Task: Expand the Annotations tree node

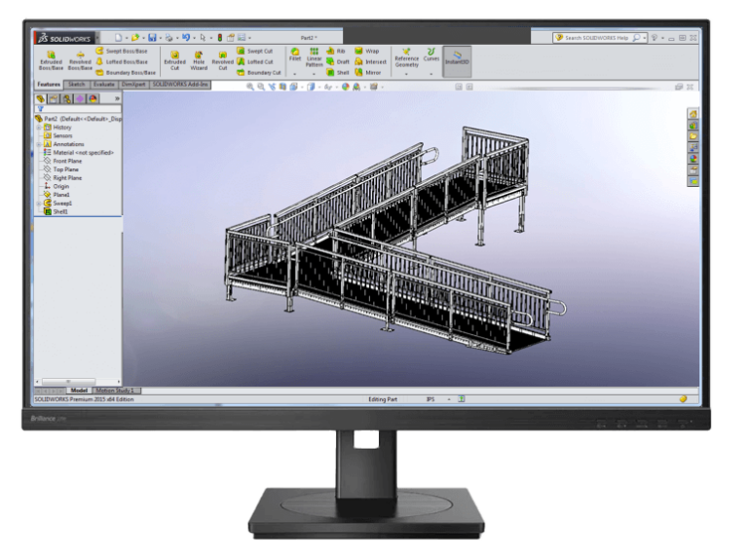Action: 39,144
